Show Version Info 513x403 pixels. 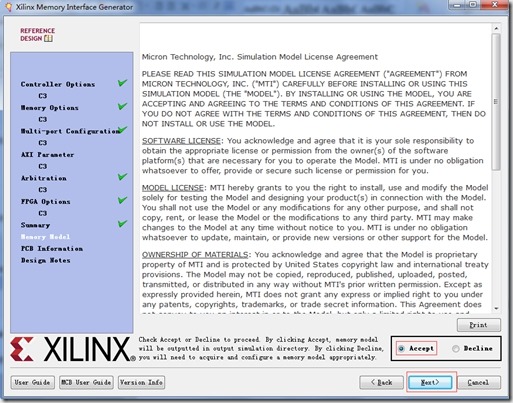[x=141, y=382]
